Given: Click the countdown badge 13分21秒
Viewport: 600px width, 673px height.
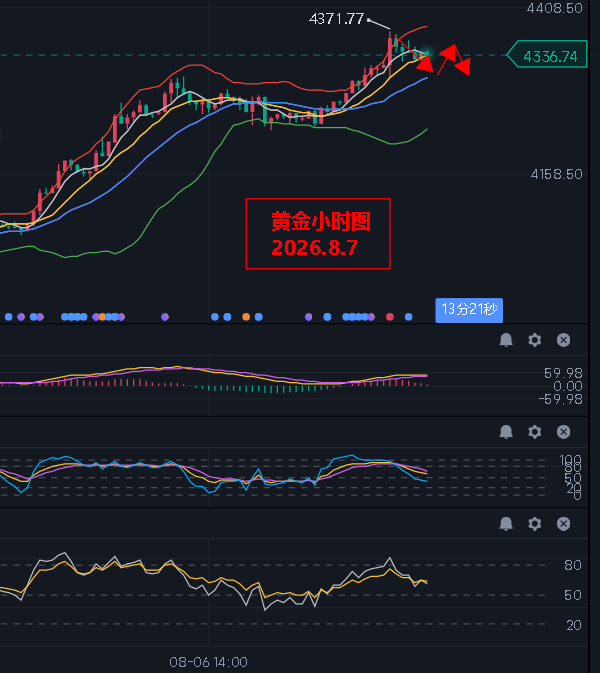Looking at the screenshot, I should coord(469,310).
